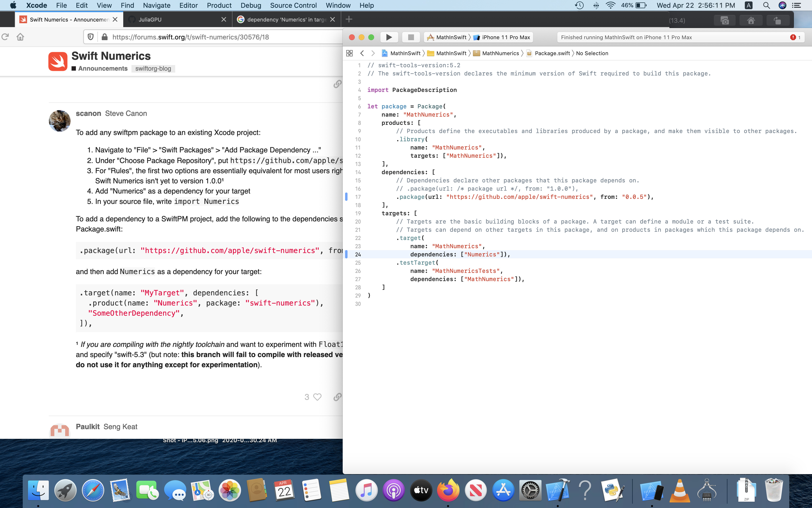Go forward in Xcode editor history
812x508 pixels.
click(x=373, y=53)
